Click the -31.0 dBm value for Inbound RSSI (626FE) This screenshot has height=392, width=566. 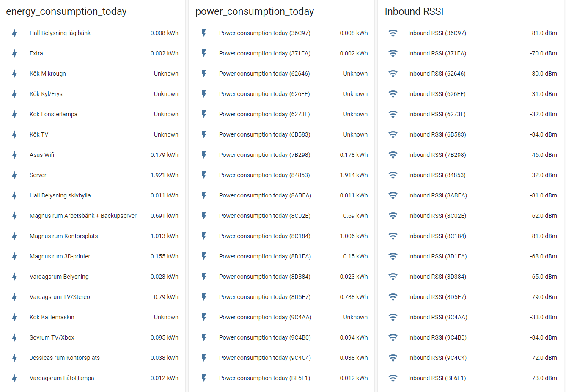544,94
